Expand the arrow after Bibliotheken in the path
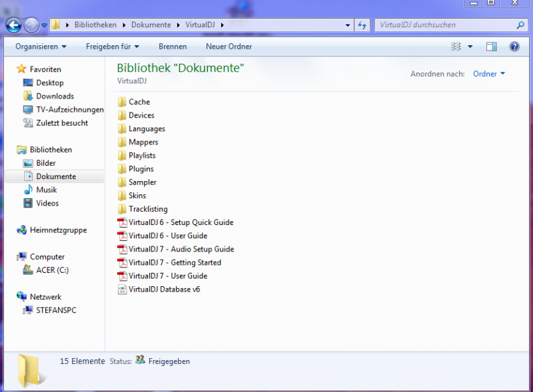This screenshot has width=533, height=392. (x=124, y=25)
